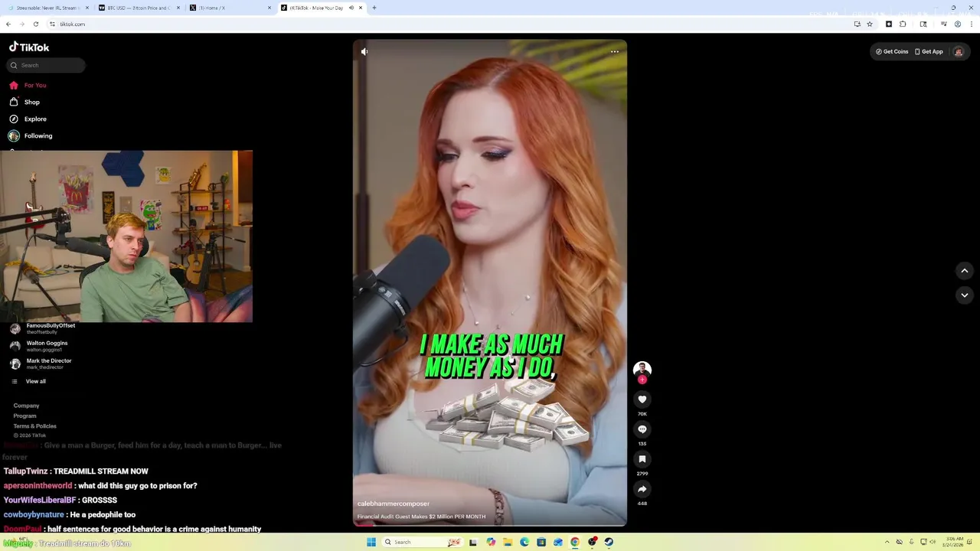The image size is (980, 551).
Task: Open Microsoft Store from the taskbar
Action: (x=541, y=542)
